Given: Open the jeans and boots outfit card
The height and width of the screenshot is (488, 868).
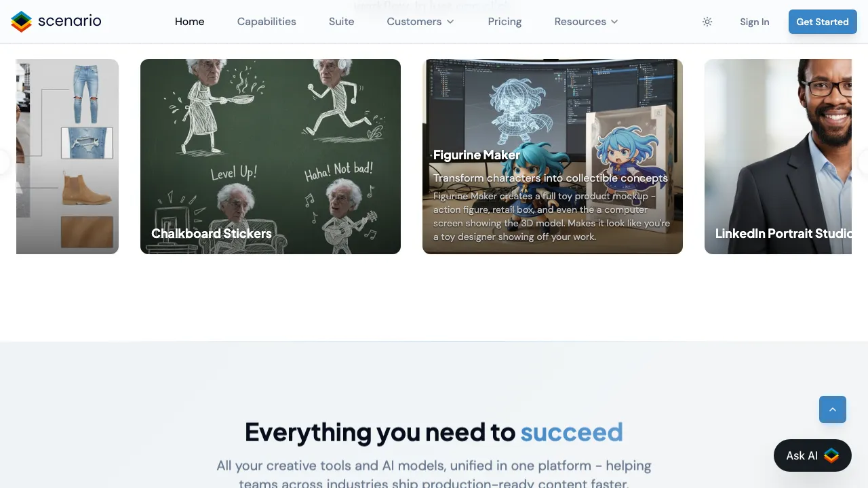Looking at the screenshot, I should click(x=67, y=157).
